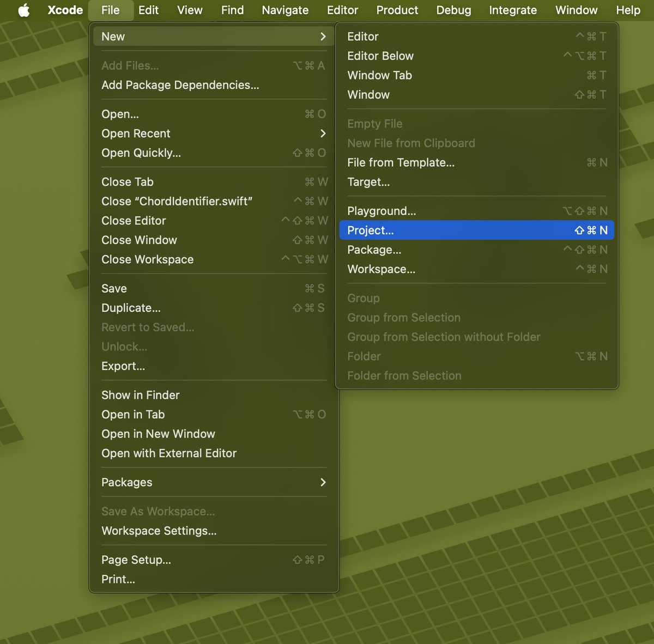Open the Debug menu

tap(453, 10)
